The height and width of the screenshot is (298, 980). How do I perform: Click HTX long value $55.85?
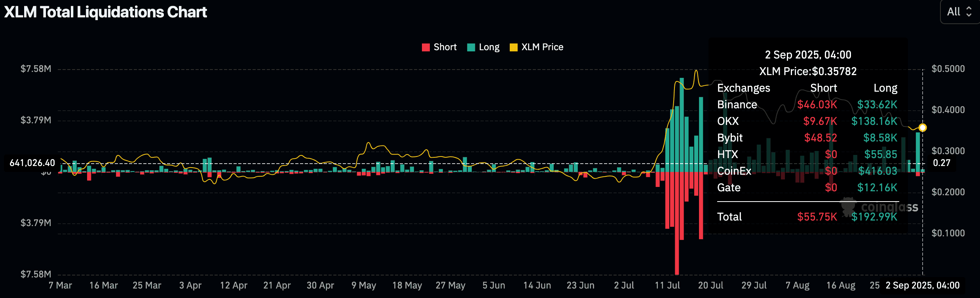click(x=881, y=154)
